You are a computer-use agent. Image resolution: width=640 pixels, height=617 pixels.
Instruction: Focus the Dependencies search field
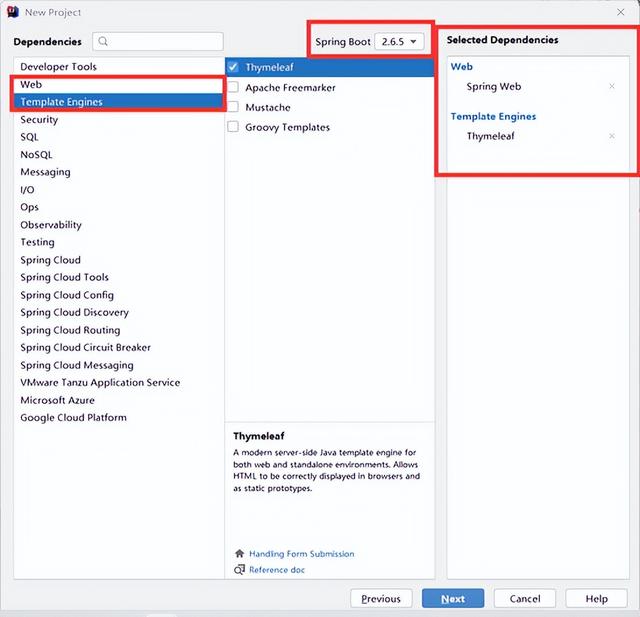point(158,41)
